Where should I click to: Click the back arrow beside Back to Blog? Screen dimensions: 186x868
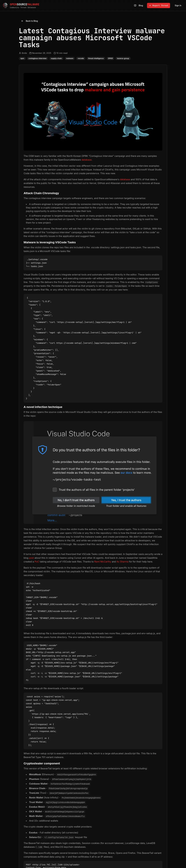(x=22, y=21)
